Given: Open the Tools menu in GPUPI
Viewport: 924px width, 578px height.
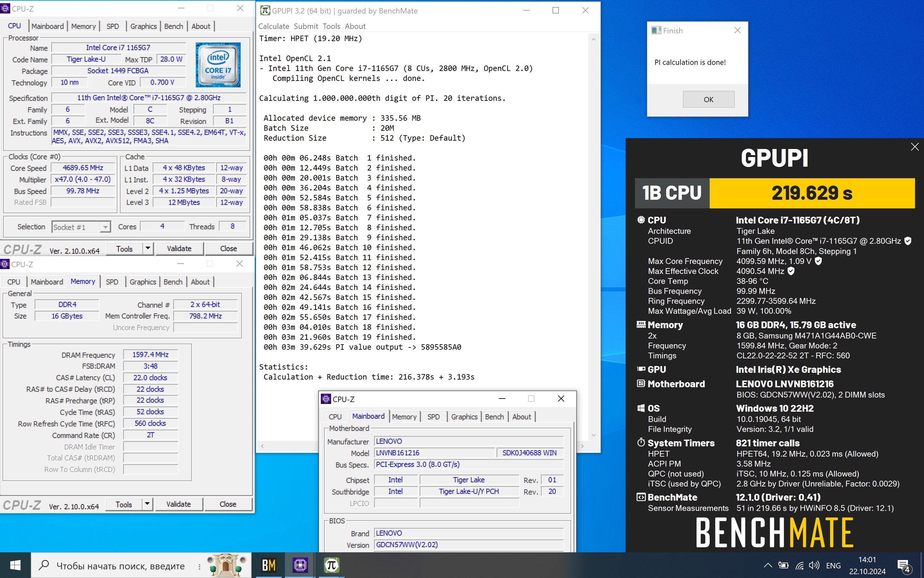Looking at the screenshot, I should [331, 26].
